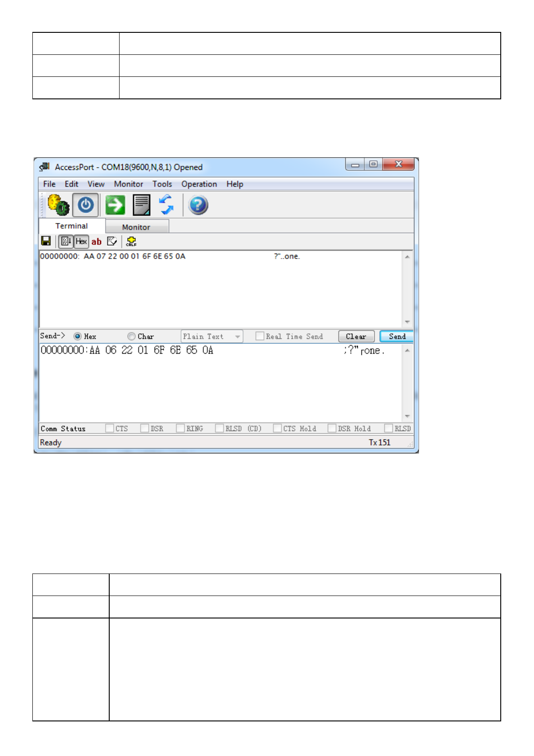The width and height of the screenshot is (534, 756).
Task: Open the Operation menu
Action: (x=199, y=184)
